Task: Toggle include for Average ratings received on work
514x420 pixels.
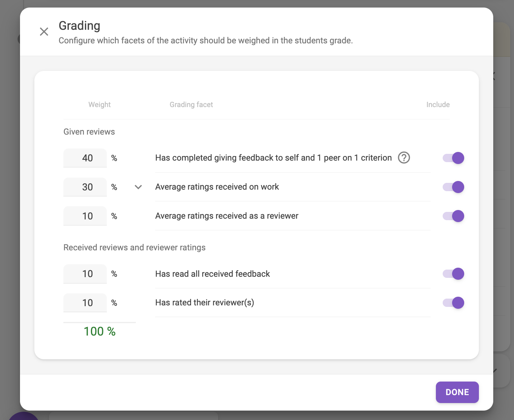Action: pyautogui.click(x=453, y=187)
